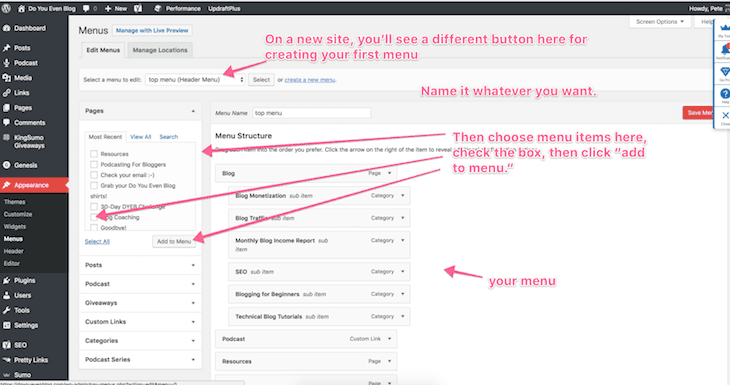Click the Posts pin icon

click(x=7, y=48)
